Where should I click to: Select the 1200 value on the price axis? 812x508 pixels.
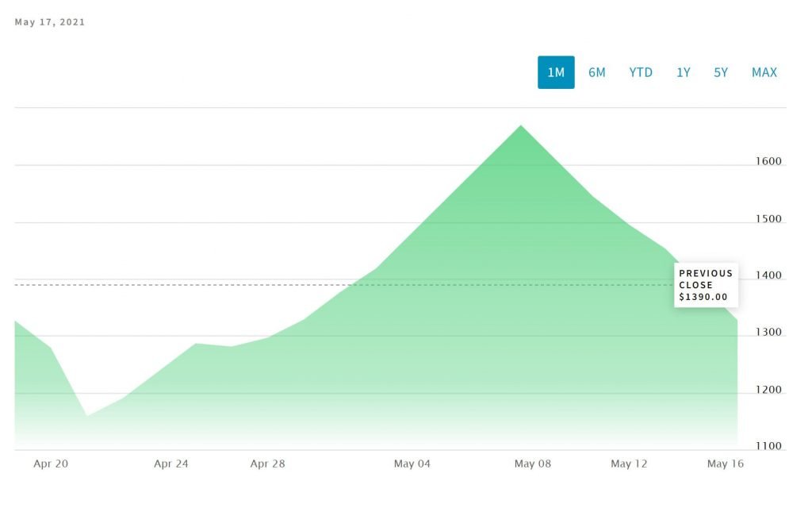pyautogui.click(x=768, y=390)
